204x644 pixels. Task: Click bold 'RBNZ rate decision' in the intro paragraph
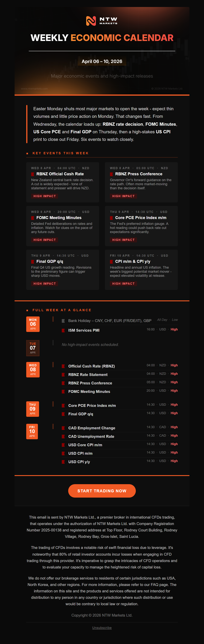(123, 124)
